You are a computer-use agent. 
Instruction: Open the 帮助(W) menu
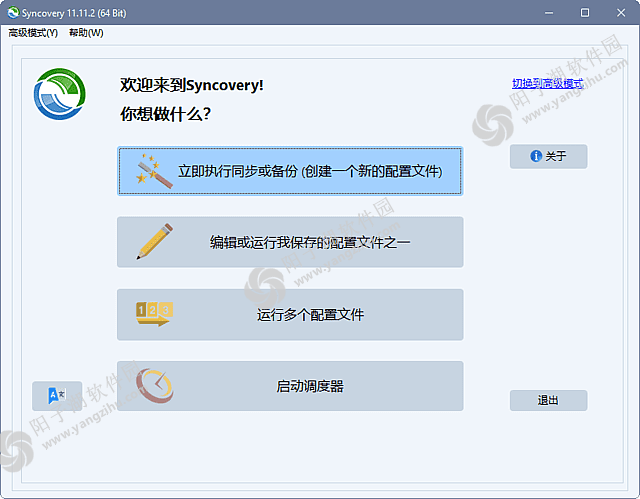(86, 33)
